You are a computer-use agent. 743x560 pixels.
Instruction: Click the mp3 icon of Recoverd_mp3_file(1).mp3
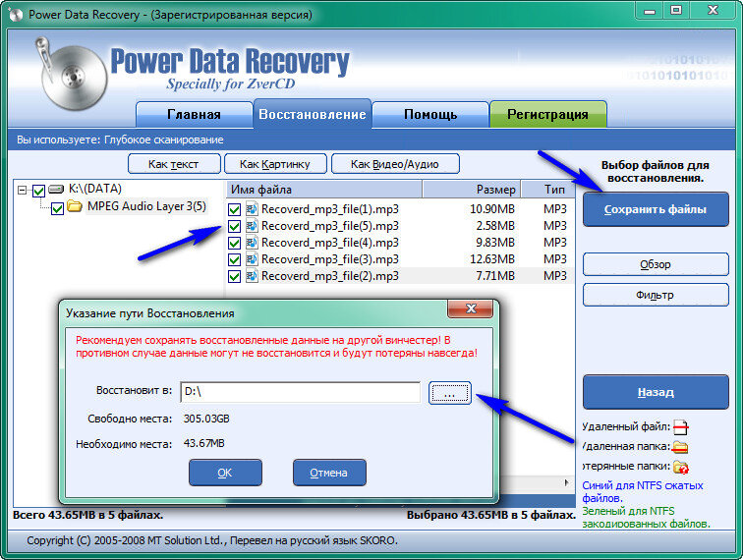(252, 209)
